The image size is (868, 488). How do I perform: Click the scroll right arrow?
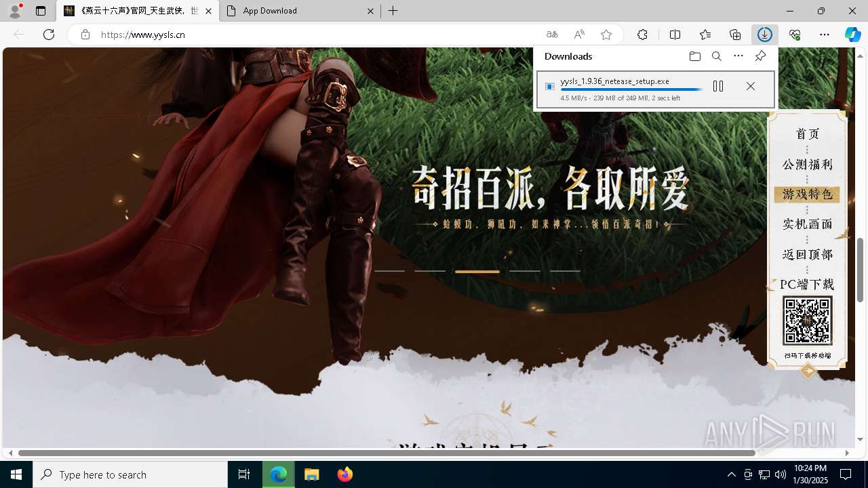(x=847, y=453)
